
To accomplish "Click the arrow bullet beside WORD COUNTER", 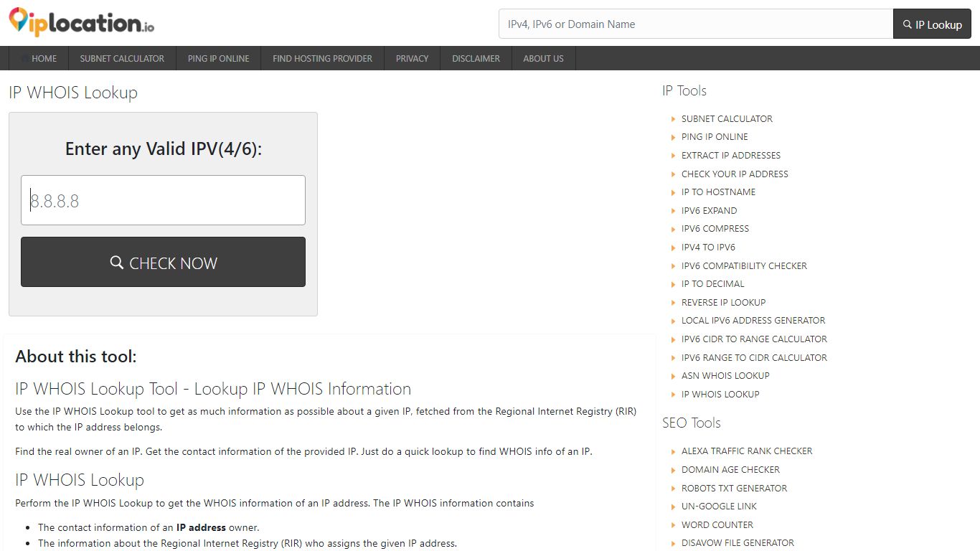I will tap(673, 525).
